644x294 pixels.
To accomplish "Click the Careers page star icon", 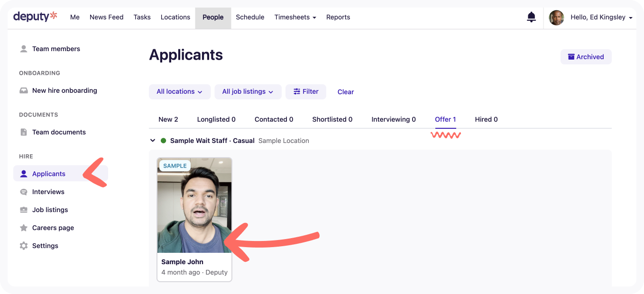I will (24, 228).
